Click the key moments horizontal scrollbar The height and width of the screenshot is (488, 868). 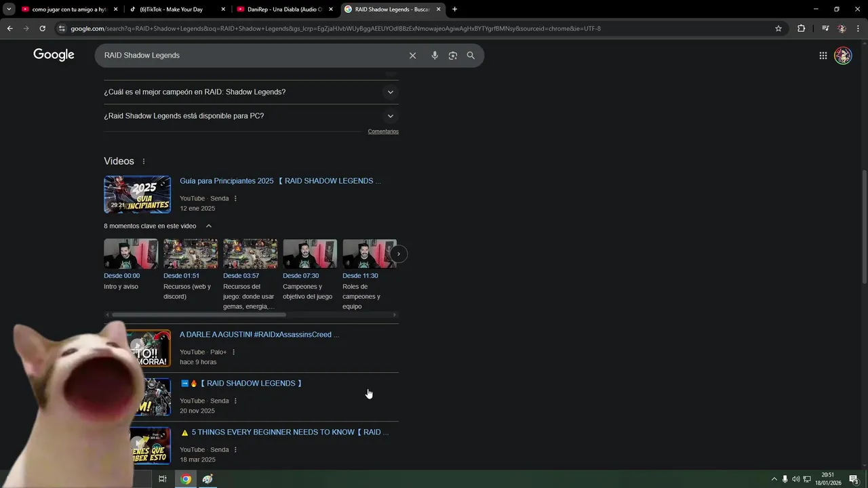pyautogui.click(x=199, y=314)
